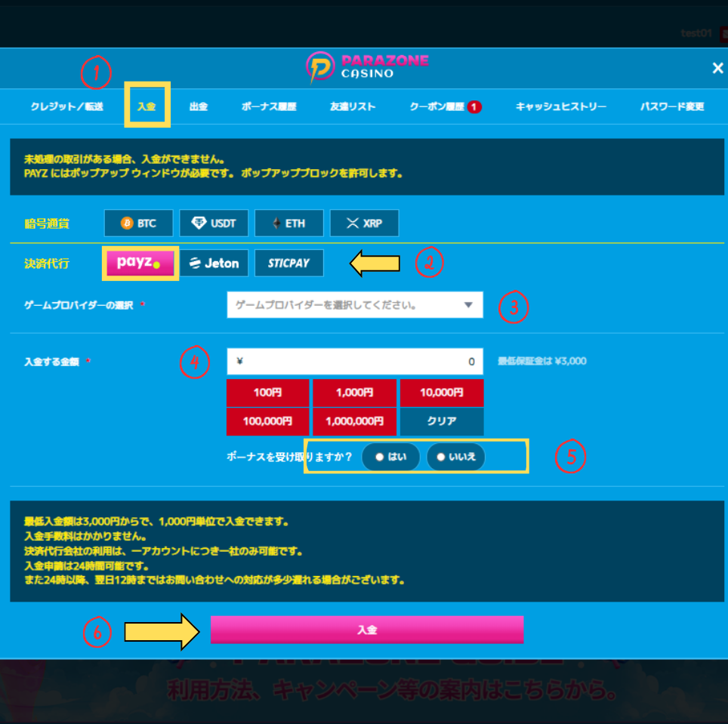Select いいえ to decline bonus
Screen dimensions: 728x724
[x=456, y=458]
